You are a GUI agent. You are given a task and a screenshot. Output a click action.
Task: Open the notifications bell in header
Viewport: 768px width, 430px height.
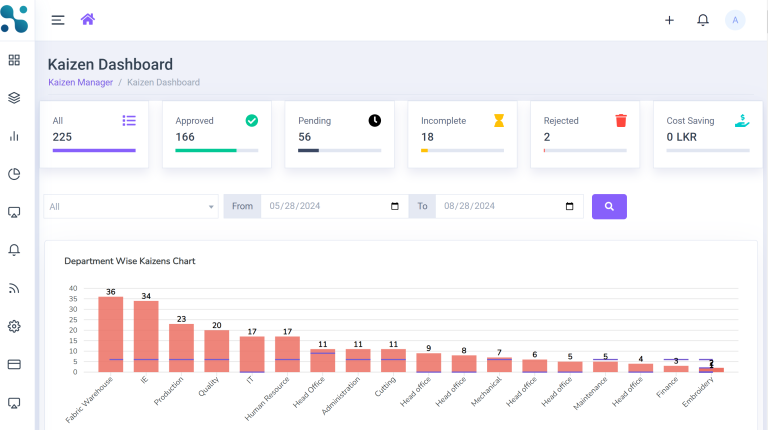pos(703,20)
